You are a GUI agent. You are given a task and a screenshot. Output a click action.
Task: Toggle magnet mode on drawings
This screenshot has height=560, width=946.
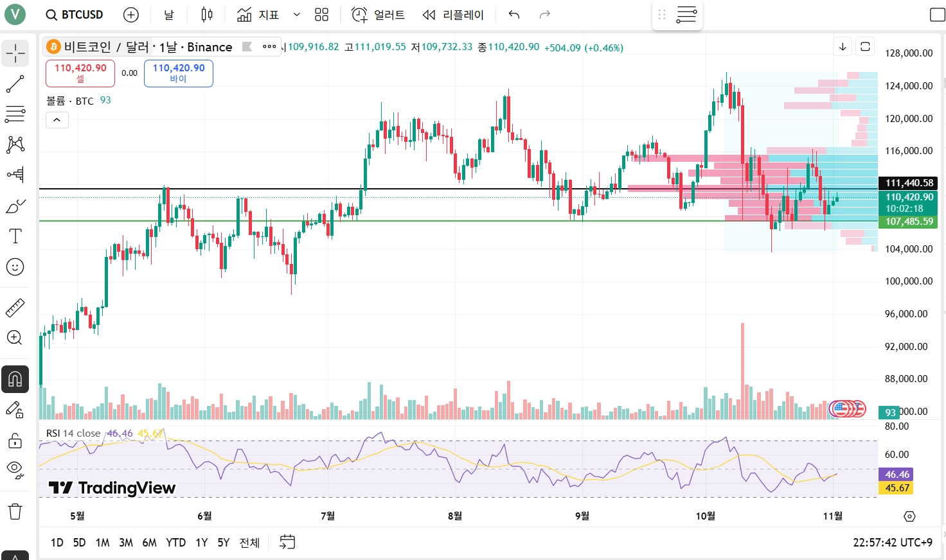[15, 380]
